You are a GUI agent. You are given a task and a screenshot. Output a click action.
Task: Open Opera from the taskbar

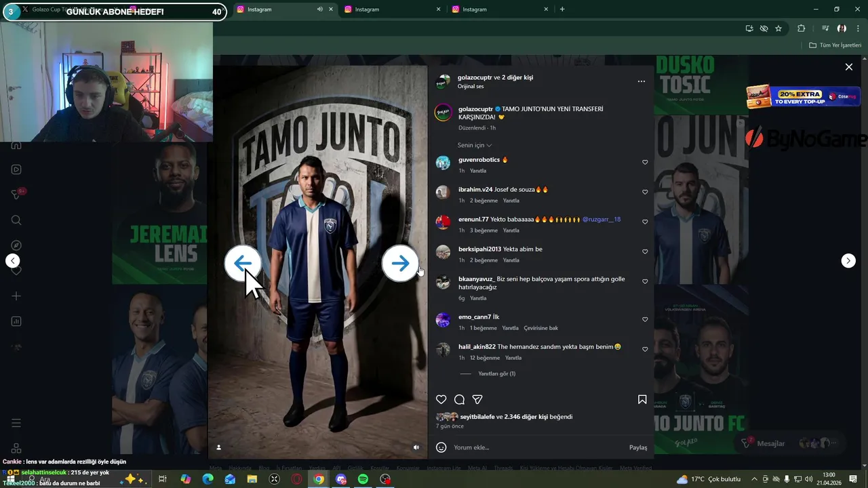297,479
